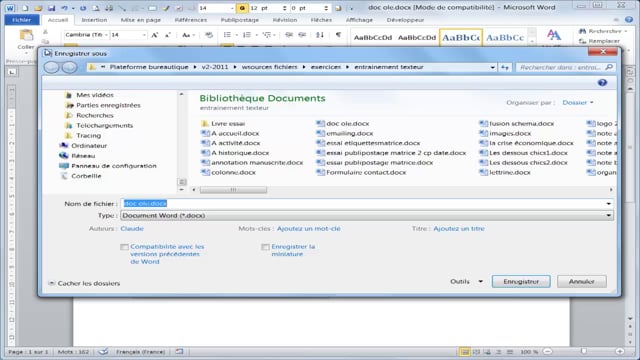
Task: Click the Open folder icon in quick access toolbar
Action: click(x=38, y=8)
